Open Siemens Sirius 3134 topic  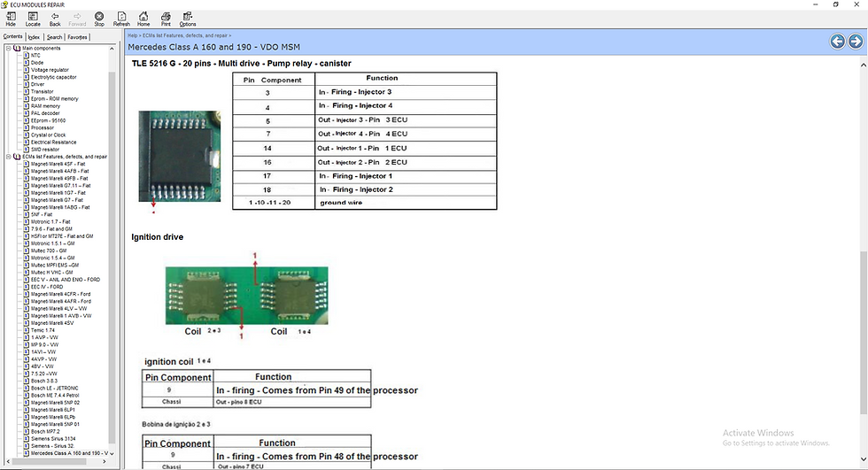coord(53,438)
